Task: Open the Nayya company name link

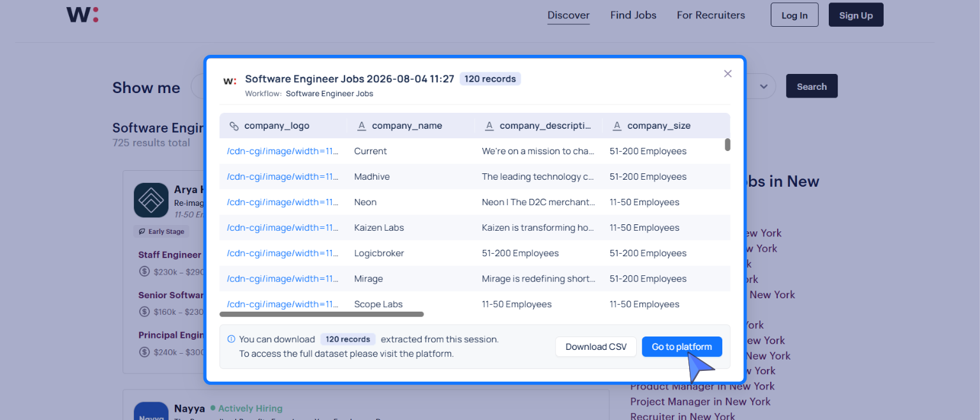Action: 189,409
